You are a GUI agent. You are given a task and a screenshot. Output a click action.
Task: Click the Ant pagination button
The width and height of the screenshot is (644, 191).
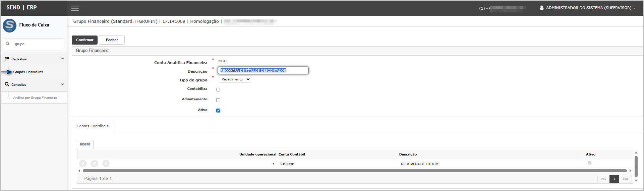click(x=603, y=179)
